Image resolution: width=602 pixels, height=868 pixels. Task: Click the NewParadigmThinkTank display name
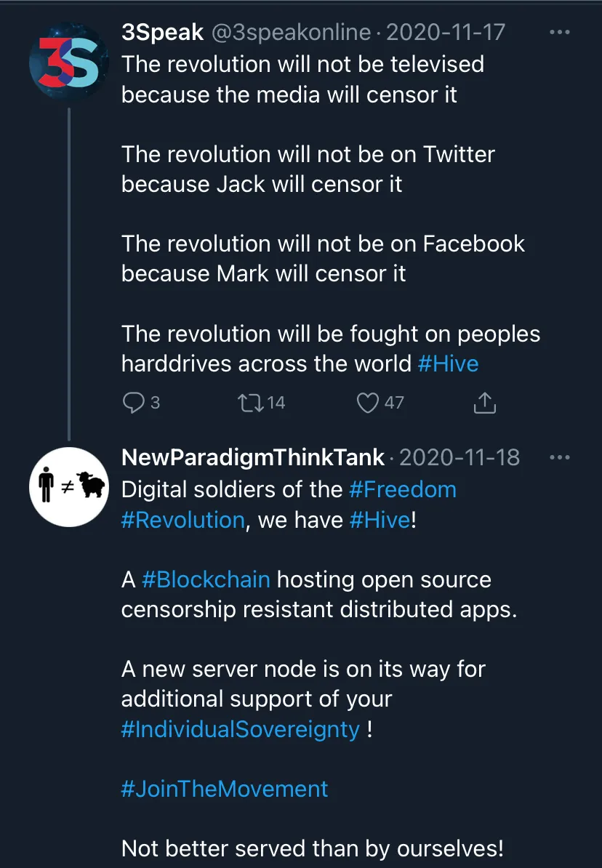point(252,457)
